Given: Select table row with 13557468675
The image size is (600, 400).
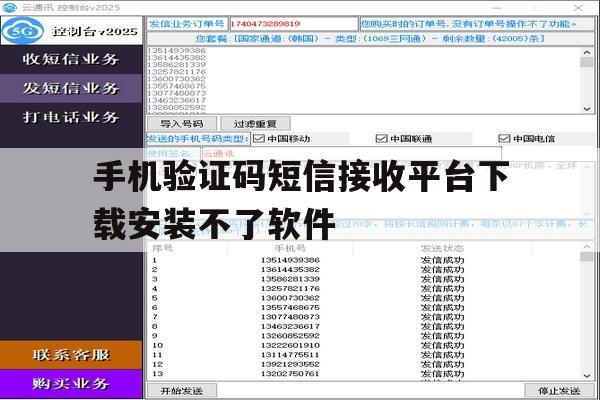Looking at the screenshot, I should pyautogui.click(x=364, y=308).
